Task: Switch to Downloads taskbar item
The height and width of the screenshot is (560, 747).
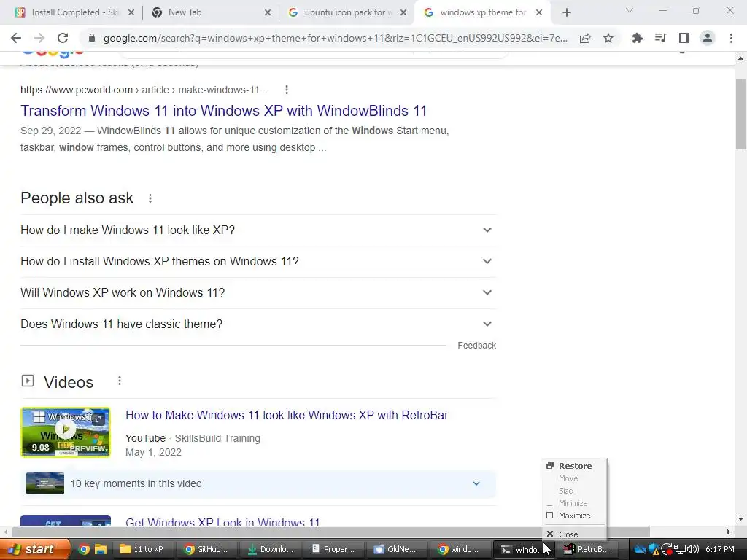Action: tap(269, 549)
